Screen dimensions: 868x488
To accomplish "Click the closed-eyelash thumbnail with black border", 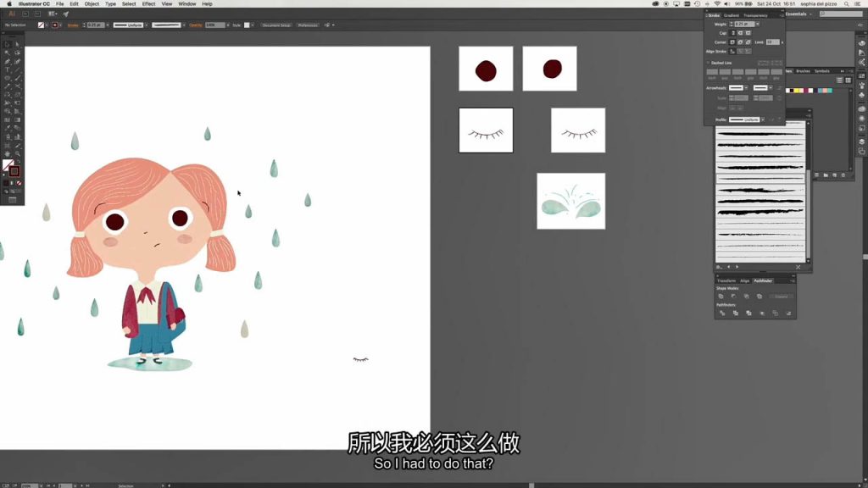I will pos(486,130).
